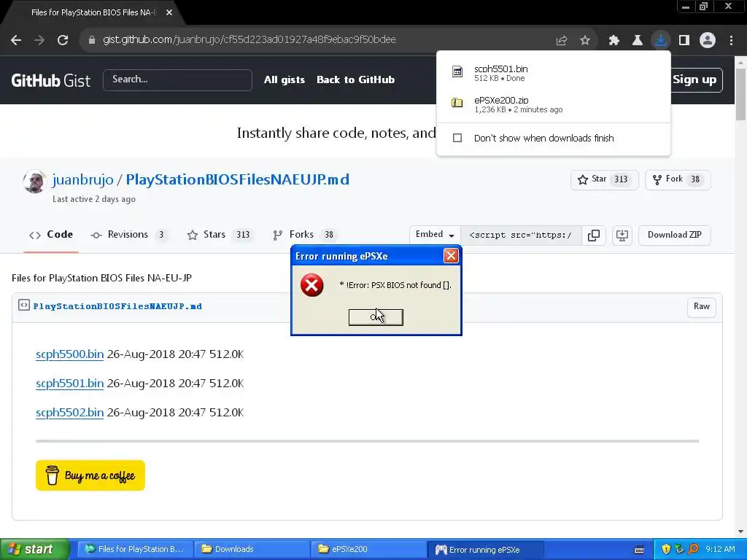This screenshot has width=747, height=560.
Task: Click the PlayStationBIOSFilesNAEUJP.md file header link
Action: (x=117, y=306)
